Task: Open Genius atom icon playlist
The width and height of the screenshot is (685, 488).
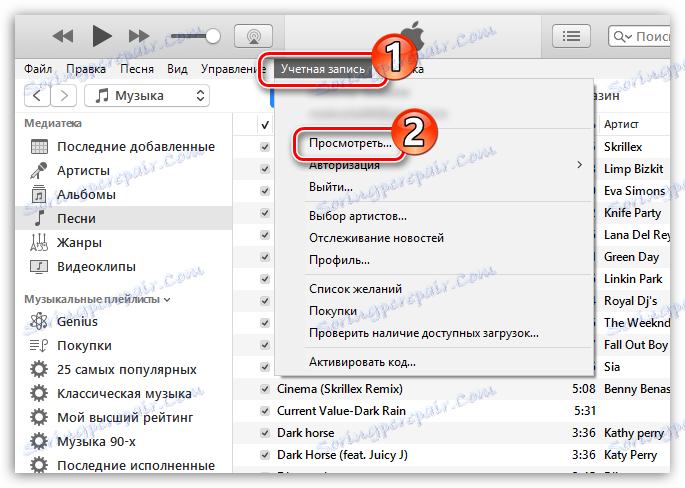Action: (39, 322)
